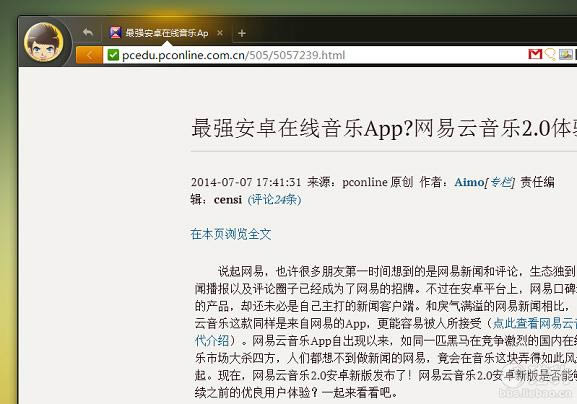This screenshot has width=577, height=404.
Task: Click the editor name censi
Action: [x=228, y=200]
